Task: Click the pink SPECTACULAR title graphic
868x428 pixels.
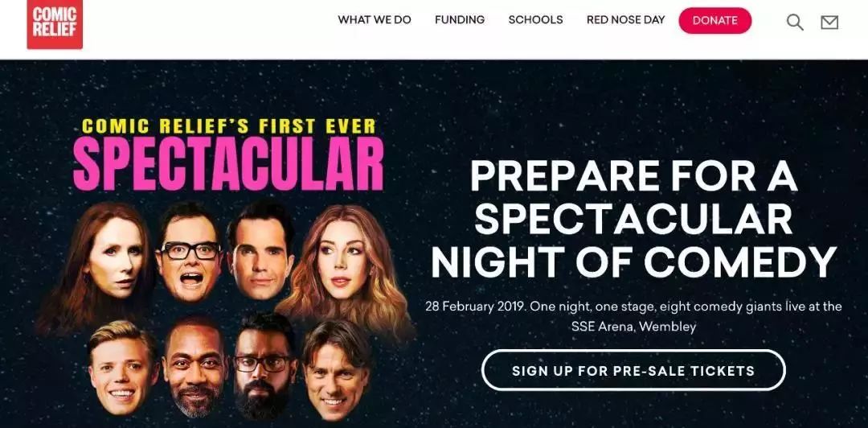Action: pos(228,163)
